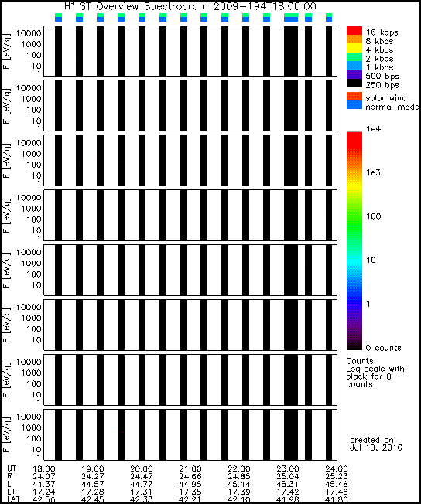
Task: Click the 22:00 UT time label
Action: 239,469
